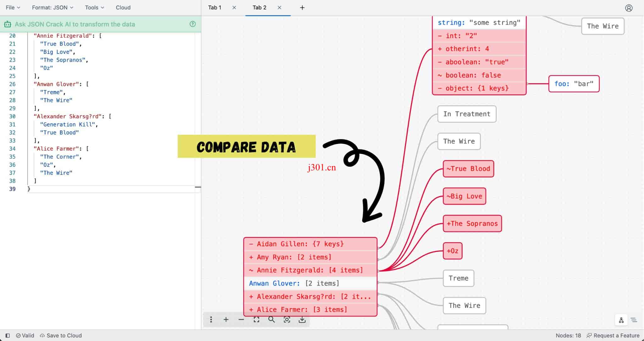Toggle the Valid status indicator
Viewport: 644px width, 341px height.
coord(25,335)
